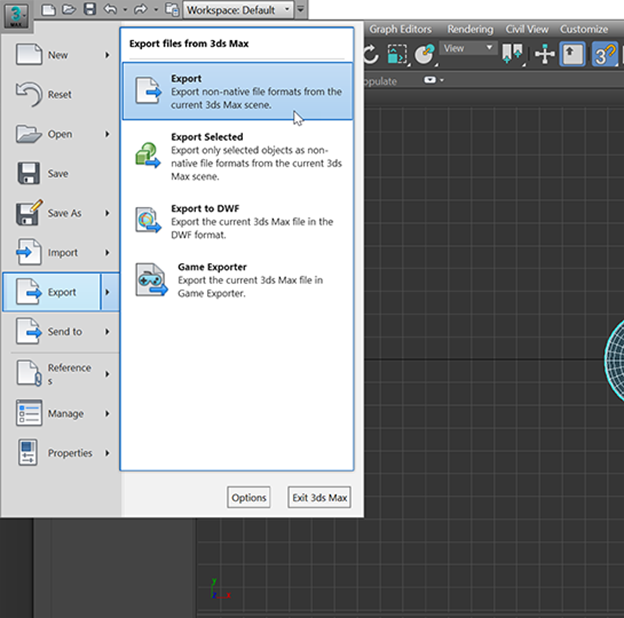Open the View reference coordinate dropdown
Viewport: 624px width, 618px height.
468,48
